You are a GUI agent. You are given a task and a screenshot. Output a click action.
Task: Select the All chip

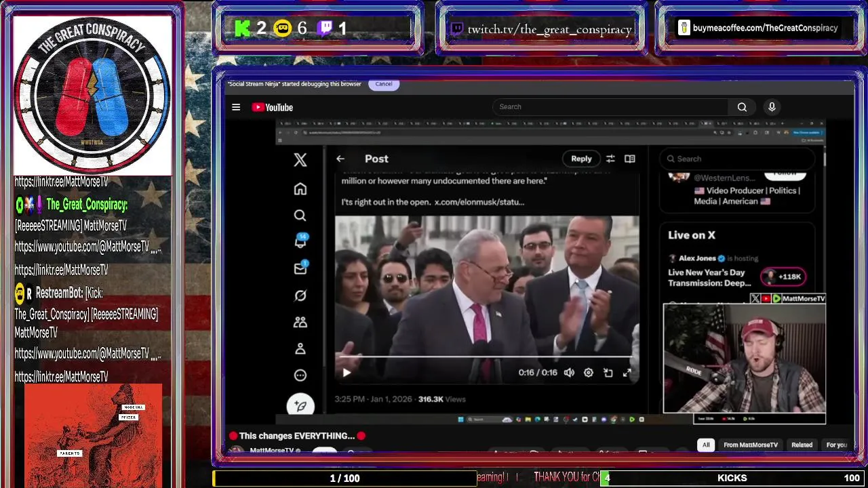click(x=706, y=445)
